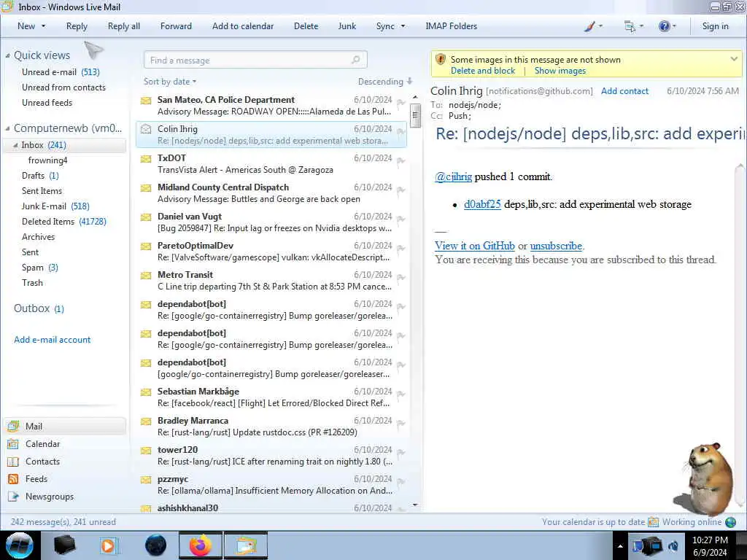Open the Contacts section icon
The height and width of the screenshot is (560, 747).
[13, 462]
